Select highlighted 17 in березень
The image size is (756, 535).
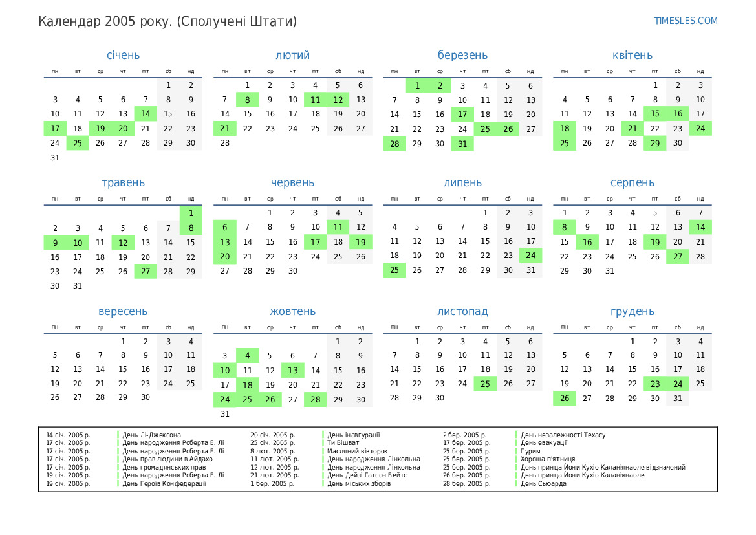pyautogui.click(x=462, y=115)
